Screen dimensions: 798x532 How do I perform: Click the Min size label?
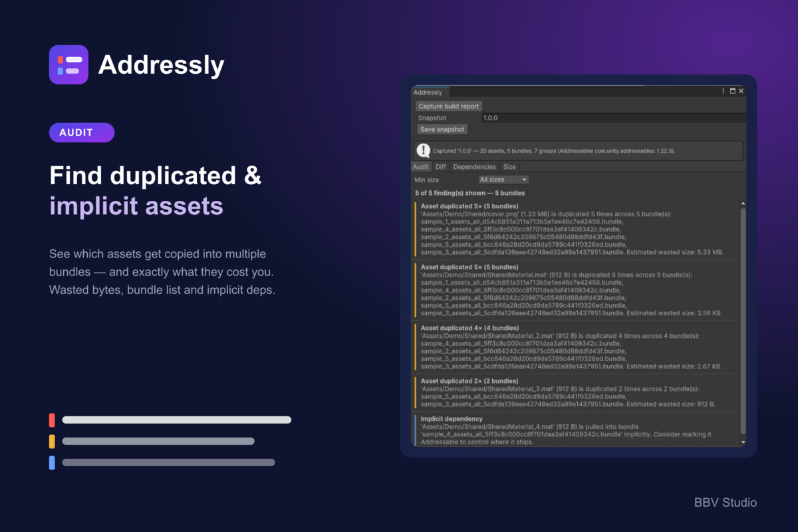click(x=427, y=180)
